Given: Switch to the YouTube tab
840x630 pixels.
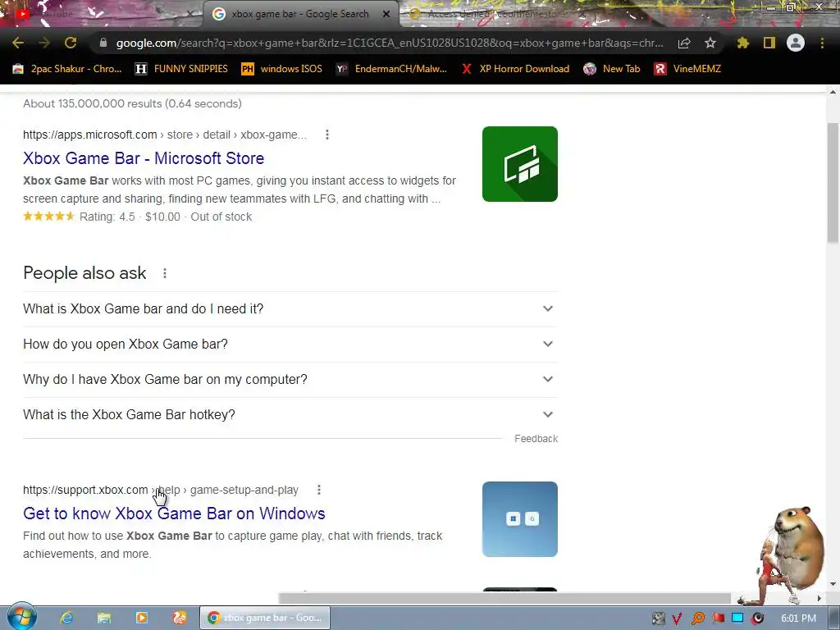Looking at the screenshot, I should point(102,14).
